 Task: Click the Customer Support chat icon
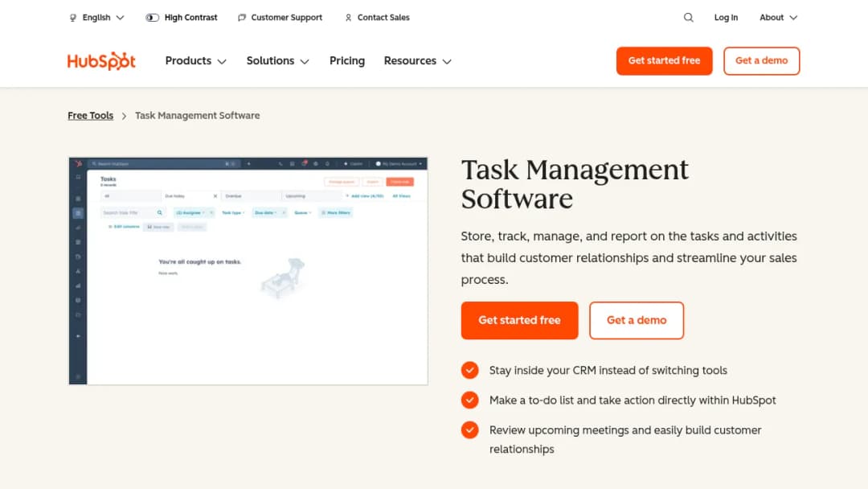pos(242,18)
